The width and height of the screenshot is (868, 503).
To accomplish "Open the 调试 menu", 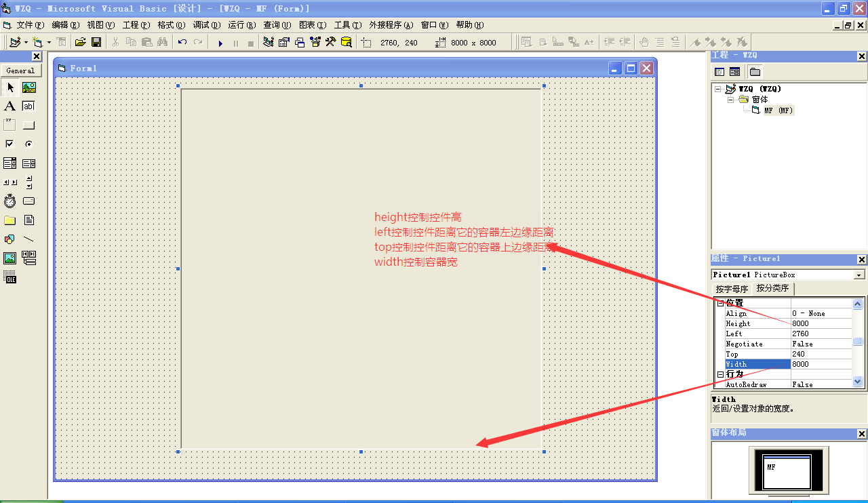I will pyautogui.click(x=207, y=25).
